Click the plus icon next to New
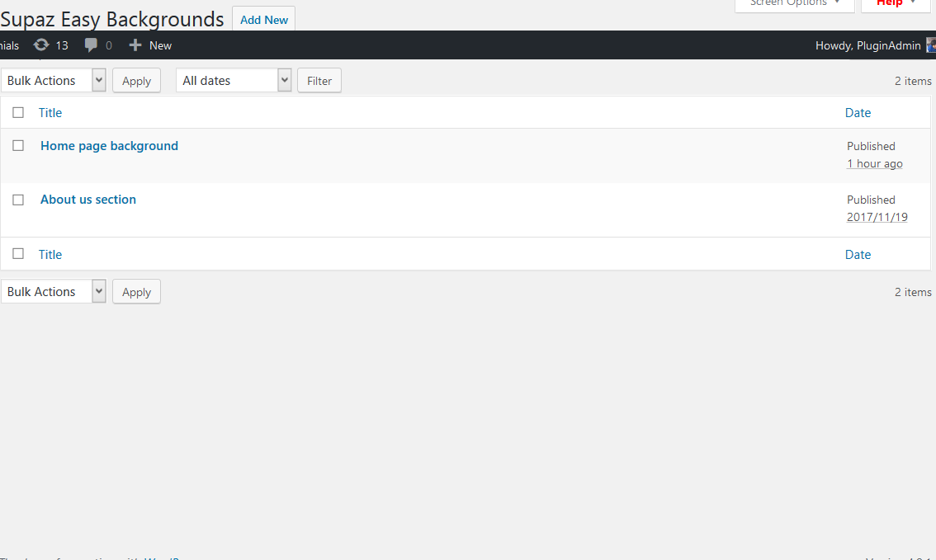The image size is (936, 560). (x=135, y=45)
